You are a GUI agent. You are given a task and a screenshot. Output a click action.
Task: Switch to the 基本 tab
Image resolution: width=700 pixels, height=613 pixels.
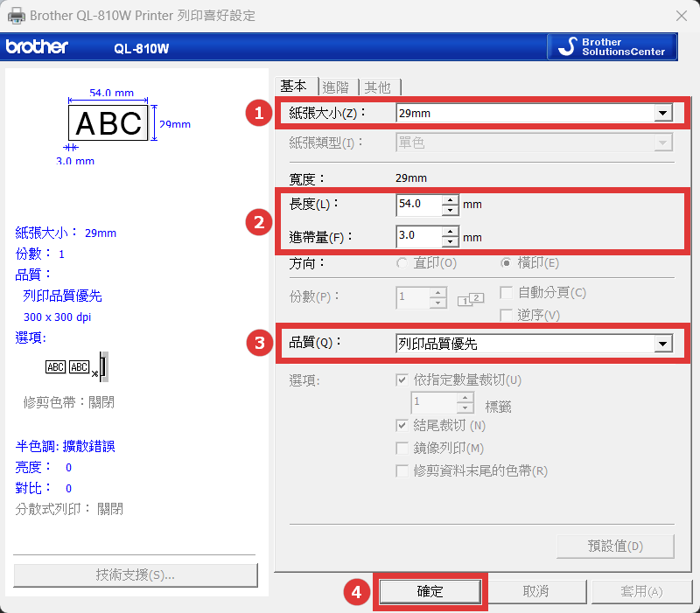click(x=294, y=86)
